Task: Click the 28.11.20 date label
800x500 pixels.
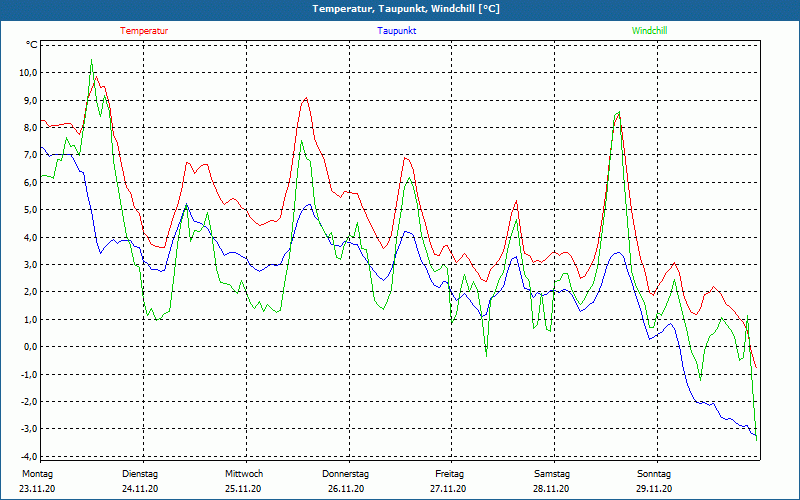Action: (552, 489)
